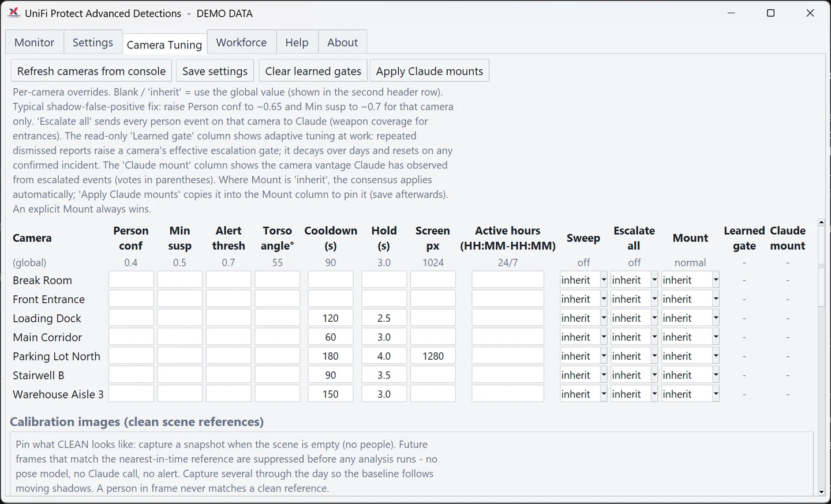
Task: Click Alert thresh field for Main Corridor
Action: click(229, 337)
